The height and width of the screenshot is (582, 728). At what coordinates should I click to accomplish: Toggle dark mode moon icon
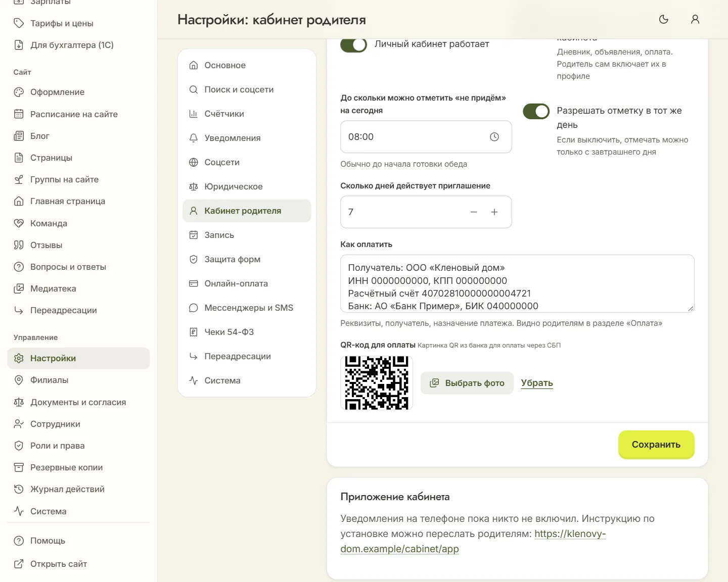pyautogui.click(x=664, y=19)
